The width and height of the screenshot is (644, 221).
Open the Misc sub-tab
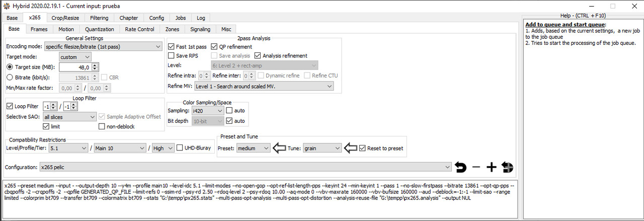point(226,29)
